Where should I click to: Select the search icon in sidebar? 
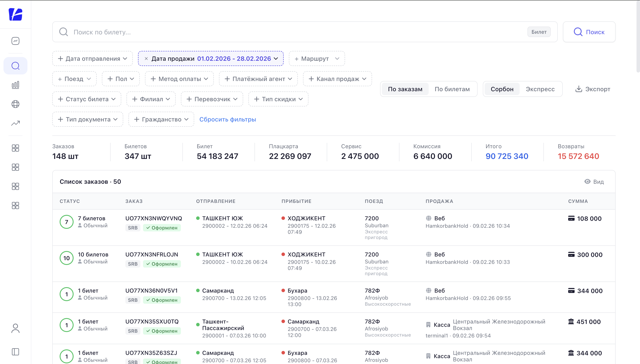(x=15, y=66)
